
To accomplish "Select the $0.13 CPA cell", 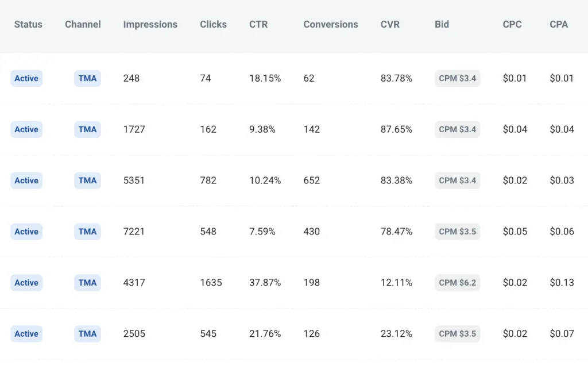I will [x=562, y=283].
